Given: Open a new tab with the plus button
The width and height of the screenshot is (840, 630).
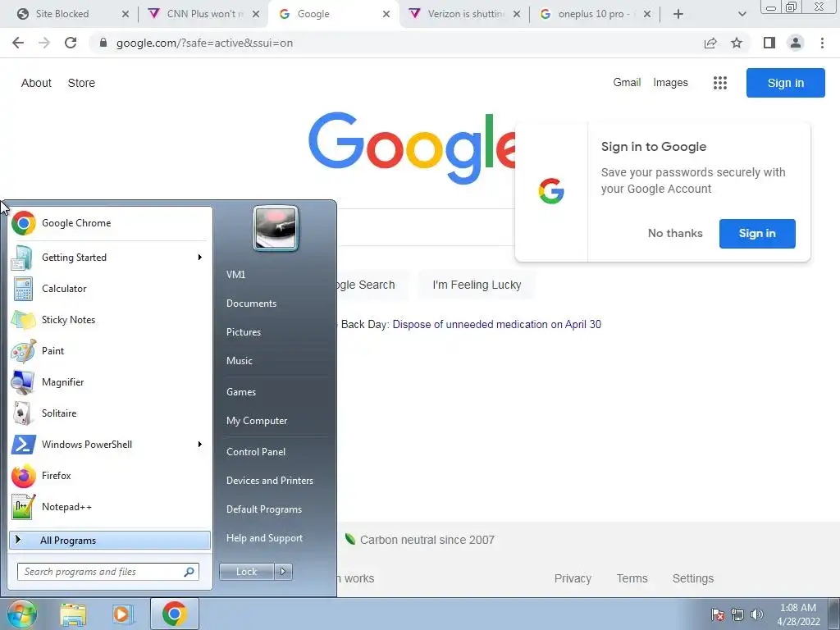Looking at the screenshot, I should click(x=678, y=14).
